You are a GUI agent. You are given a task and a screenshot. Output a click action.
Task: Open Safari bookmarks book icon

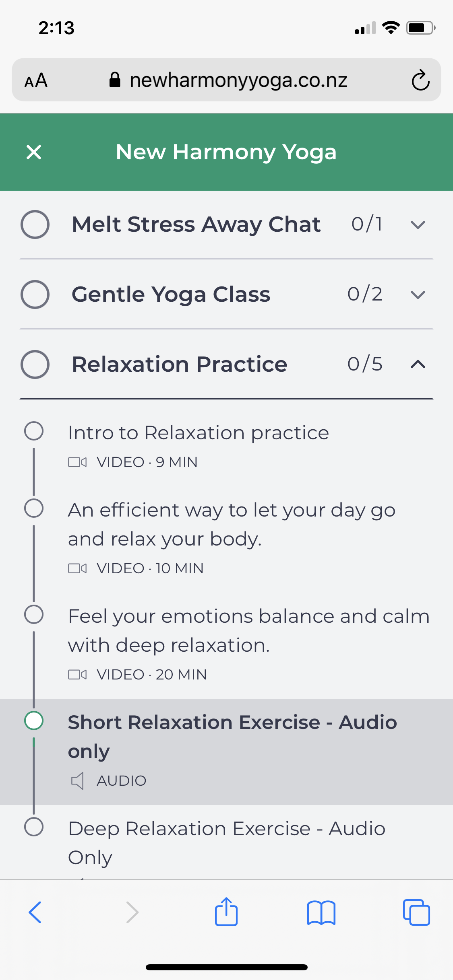[x=321, y=912]
